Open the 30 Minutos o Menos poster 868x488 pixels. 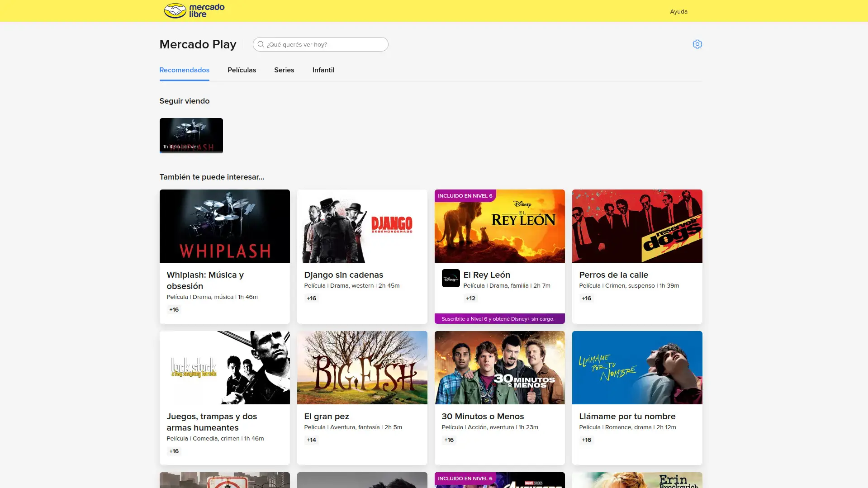coord(499,368)
